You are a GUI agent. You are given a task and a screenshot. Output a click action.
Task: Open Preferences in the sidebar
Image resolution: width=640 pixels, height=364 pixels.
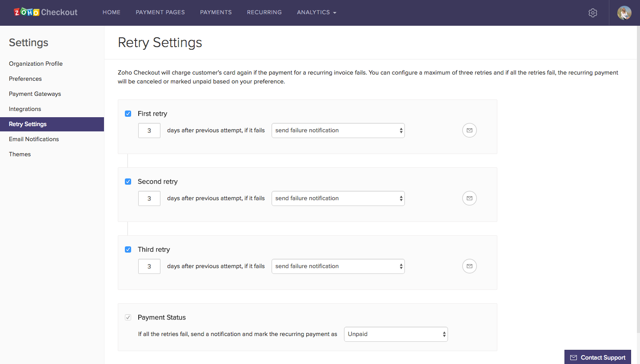tap(52, 79)
